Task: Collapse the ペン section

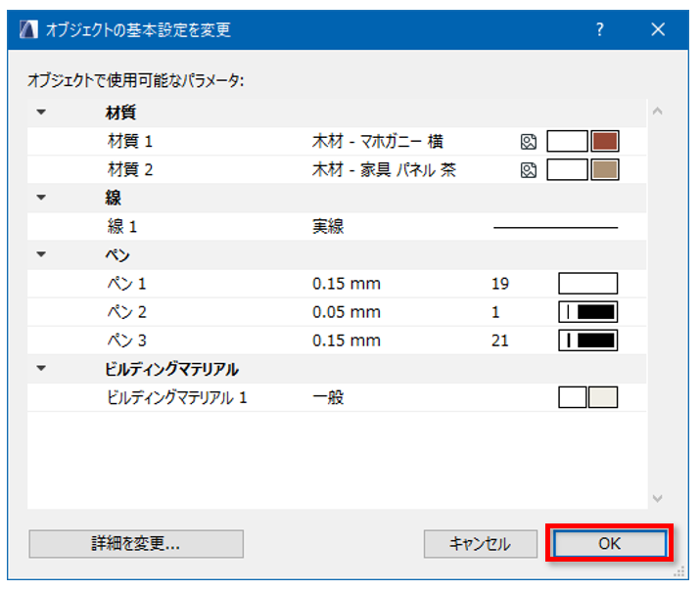Action: coord(41,256)
